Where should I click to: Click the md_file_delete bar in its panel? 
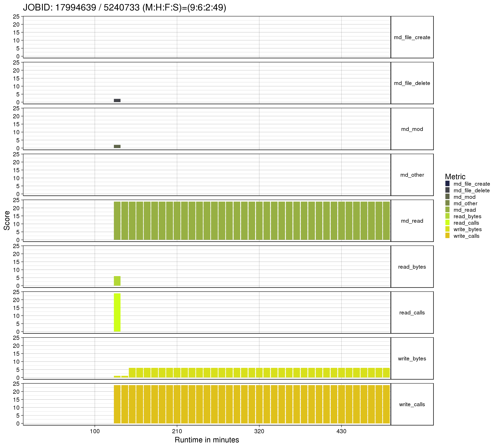[117, 100]
